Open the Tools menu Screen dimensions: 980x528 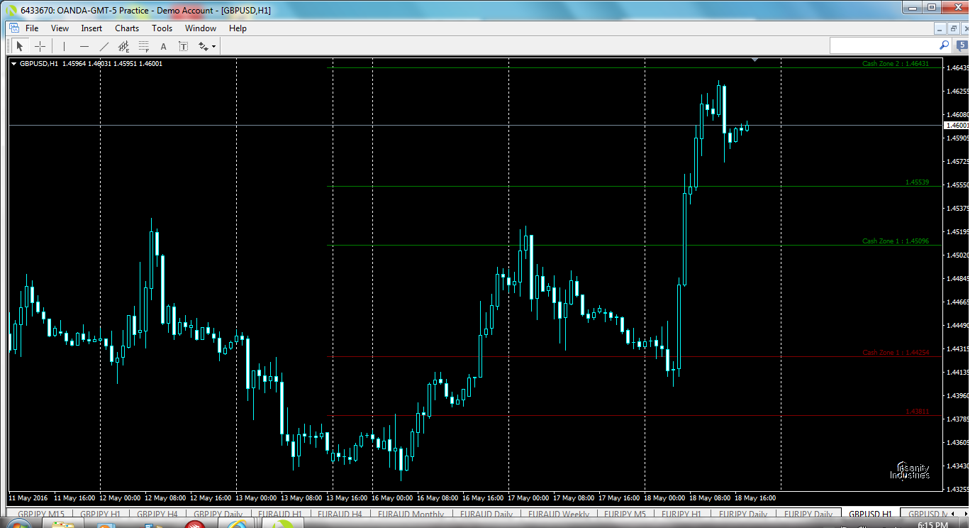pos(162,28)
